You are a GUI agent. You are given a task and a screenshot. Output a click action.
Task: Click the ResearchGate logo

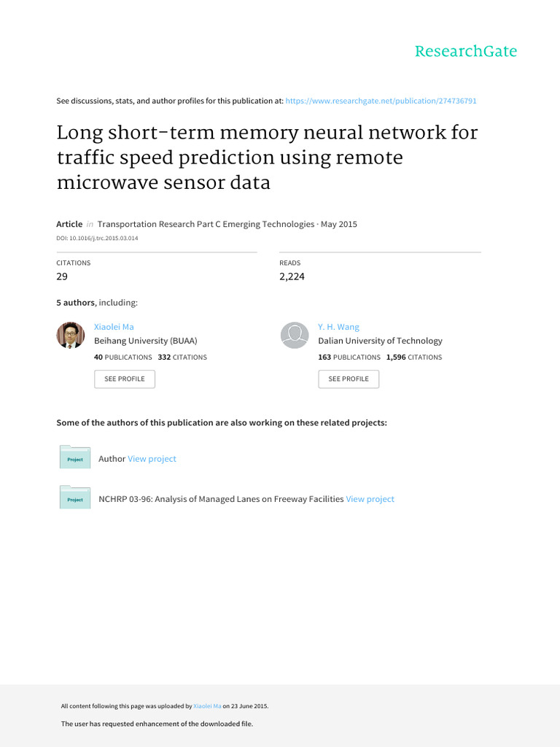click(466, 51)
